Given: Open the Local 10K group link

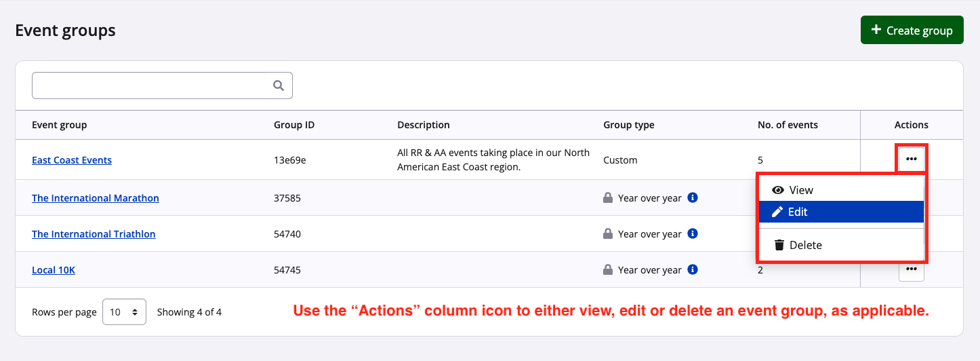Looking at the screenshot, I should pos(54,270).
